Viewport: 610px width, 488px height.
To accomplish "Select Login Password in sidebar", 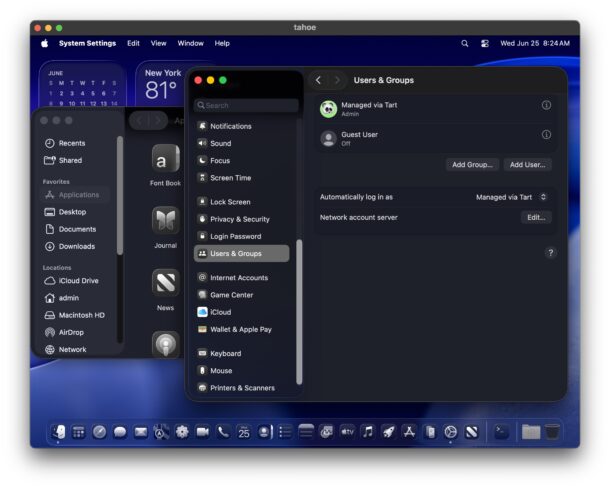I will [242, 236].
